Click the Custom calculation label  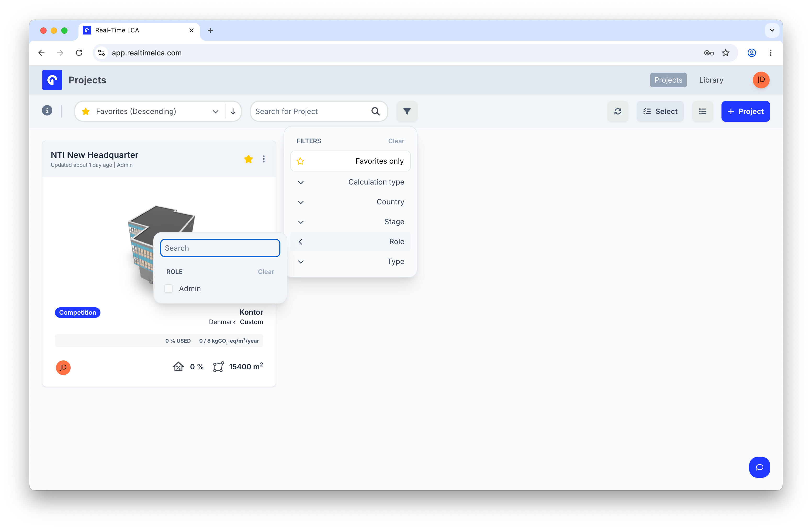(x=251, y=322)
